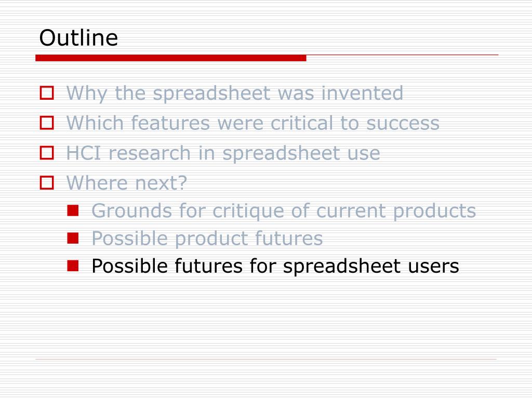Click the thin red line right of title bar

pos(403,55)
